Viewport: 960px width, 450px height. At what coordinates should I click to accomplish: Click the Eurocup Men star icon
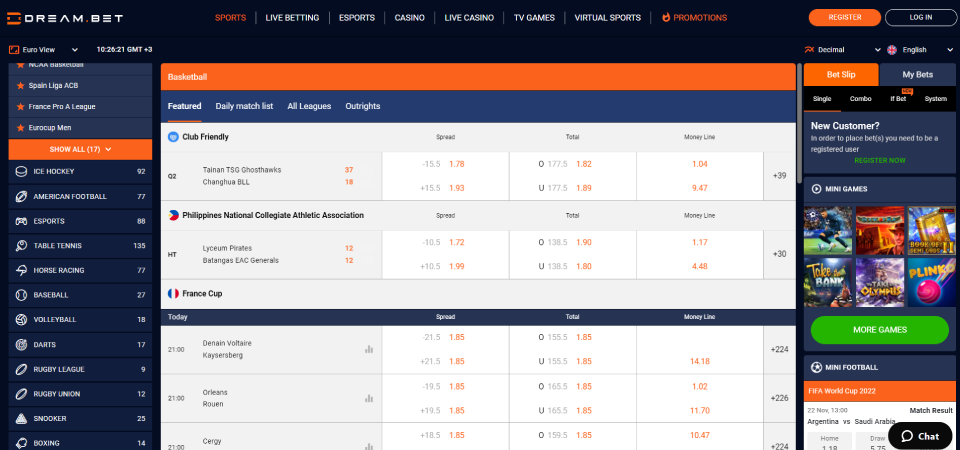coord(20,128)
